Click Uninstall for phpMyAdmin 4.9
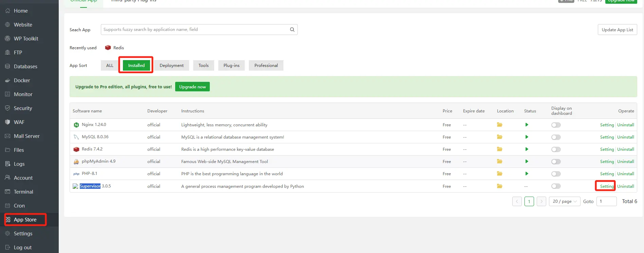This screenshot has width=644, height=253. 626,162
